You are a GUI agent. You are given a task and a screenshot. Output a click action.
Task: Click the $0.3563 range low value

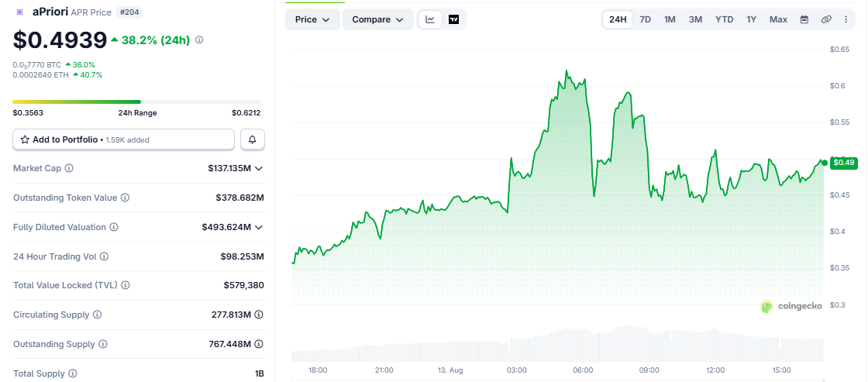(28, 113)
